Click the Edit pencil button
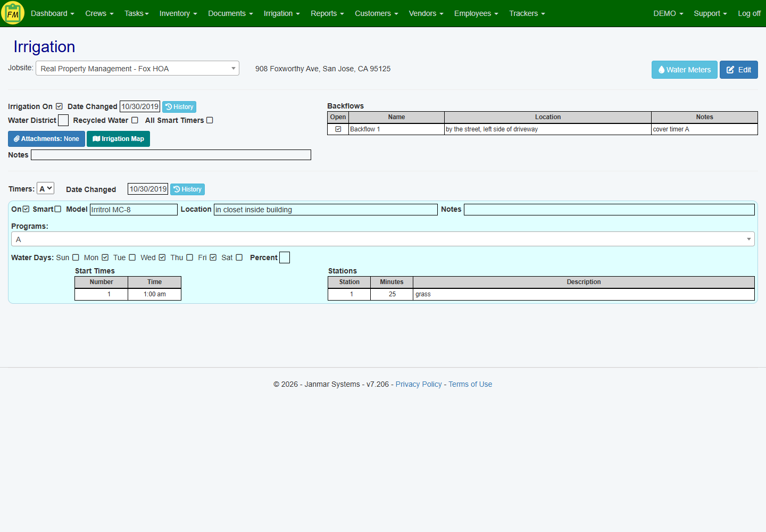 click(738, 70)
